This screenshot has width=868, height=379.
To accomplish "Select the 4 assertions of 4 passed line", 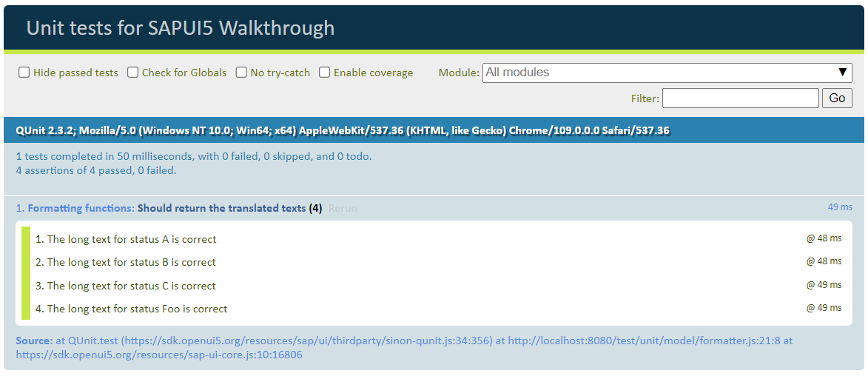I will [x=96, y=171].
